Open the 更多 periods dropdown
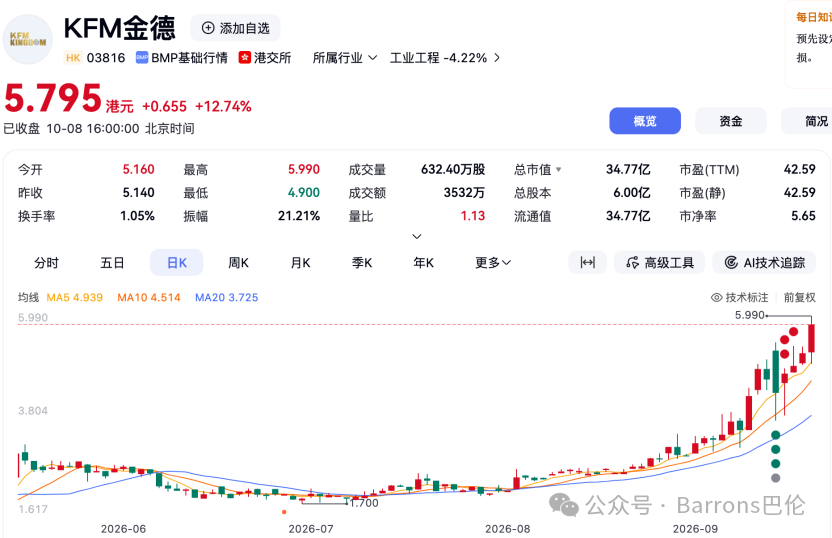Image resolution: width=832 pixels, height=538 pixels. 493,263
